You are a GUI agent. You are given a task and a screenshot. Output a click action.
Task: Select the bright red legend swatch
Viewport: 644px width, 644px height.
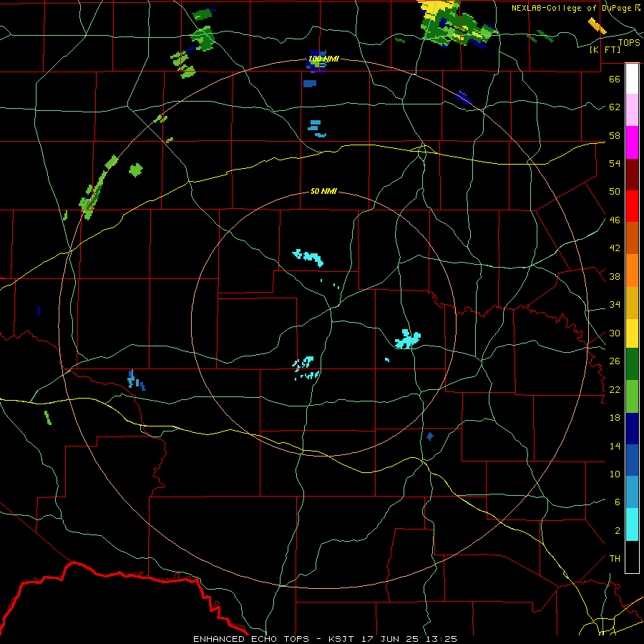pos(632,206)
